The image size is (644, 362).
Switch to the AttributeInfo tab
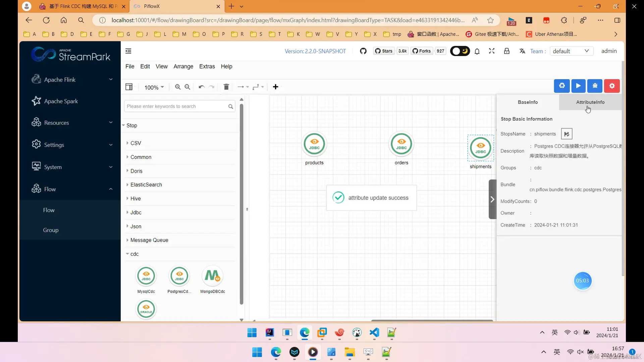tap(590, 102)
